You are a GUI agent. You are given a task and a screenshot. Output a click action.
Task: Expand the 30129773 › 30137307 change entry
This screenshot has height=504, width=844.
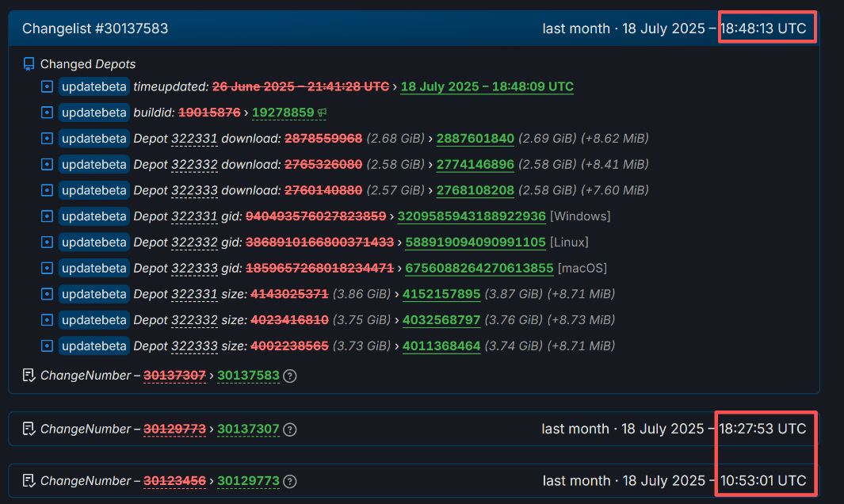click(412, 429)
